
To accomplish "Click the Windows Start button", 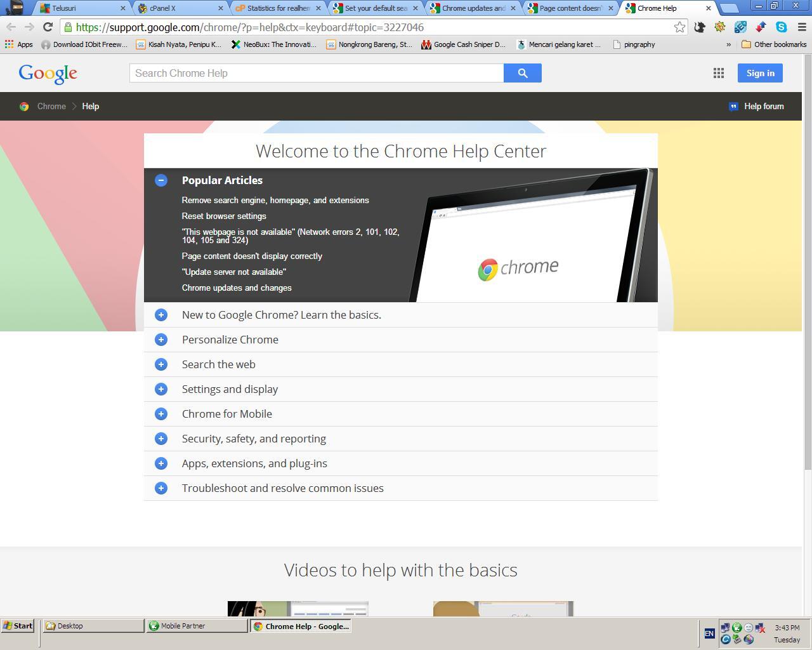I will pos(18,626).
